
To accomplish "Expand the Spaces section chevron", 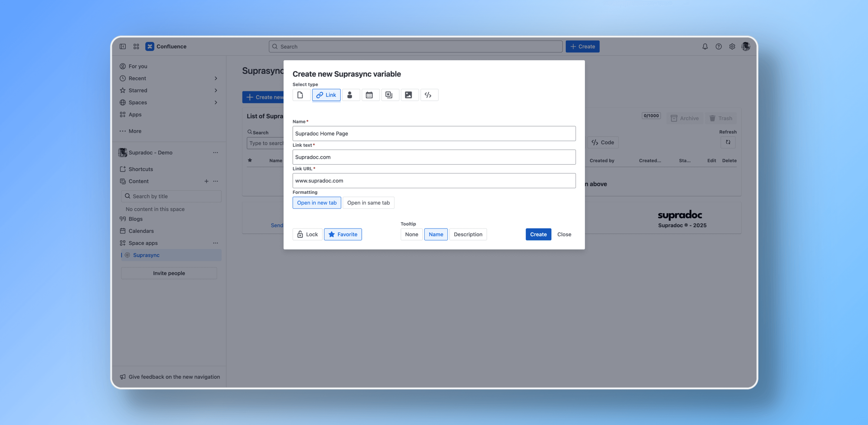I will [x=216, y=103].
